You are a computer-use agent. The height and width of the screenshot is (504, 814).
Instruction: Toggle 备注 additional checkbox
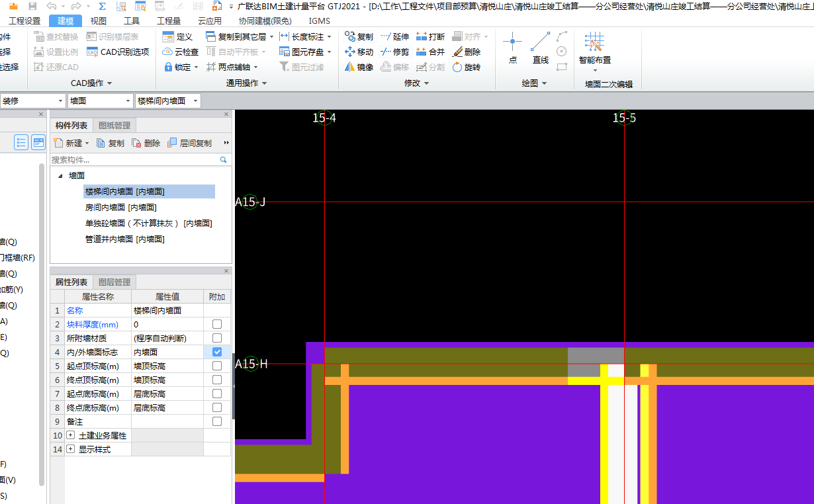[217, 421]
